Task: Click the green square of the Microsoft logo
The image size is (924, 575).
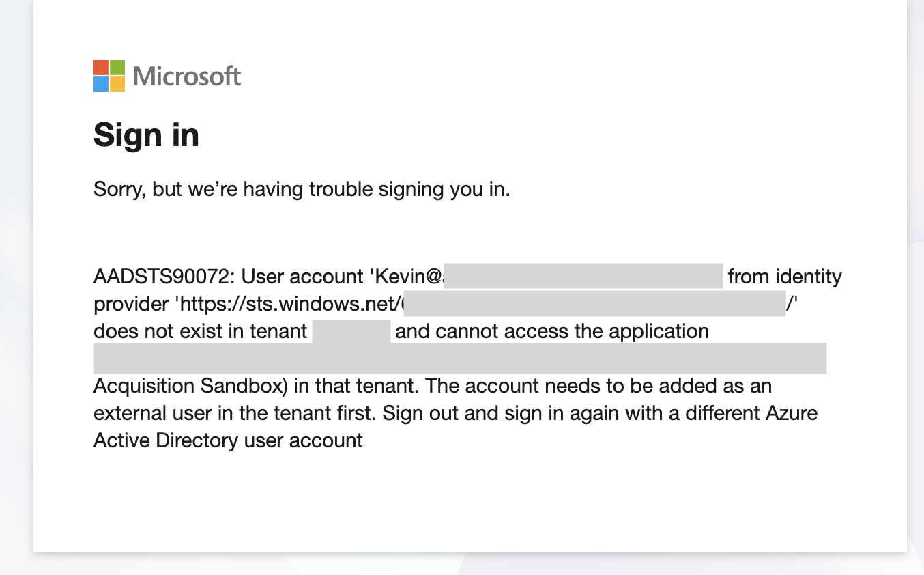Action: (x=117, y=68)
